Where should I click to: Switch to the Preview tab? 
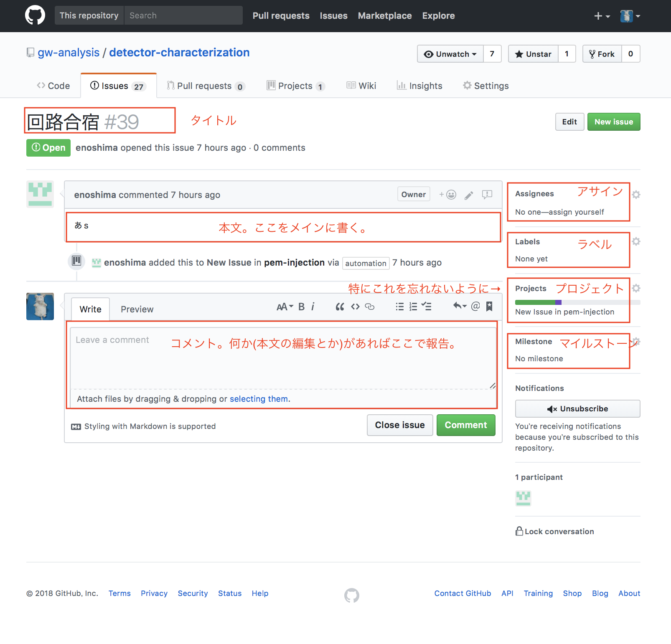[x=137, y=309]
